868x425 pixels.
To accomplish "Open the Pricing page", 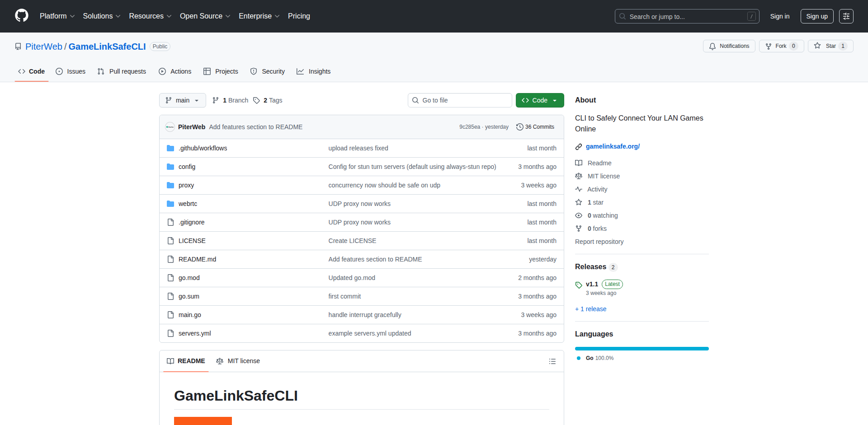I will [x=299, y=16].
